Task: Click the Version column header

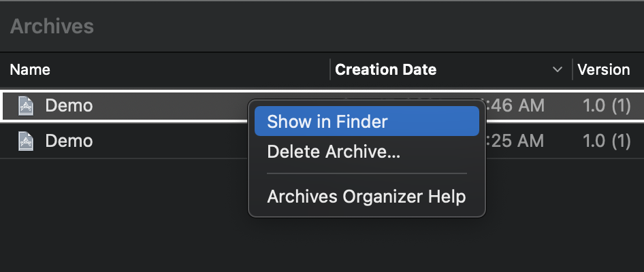Action: [603, 69]
